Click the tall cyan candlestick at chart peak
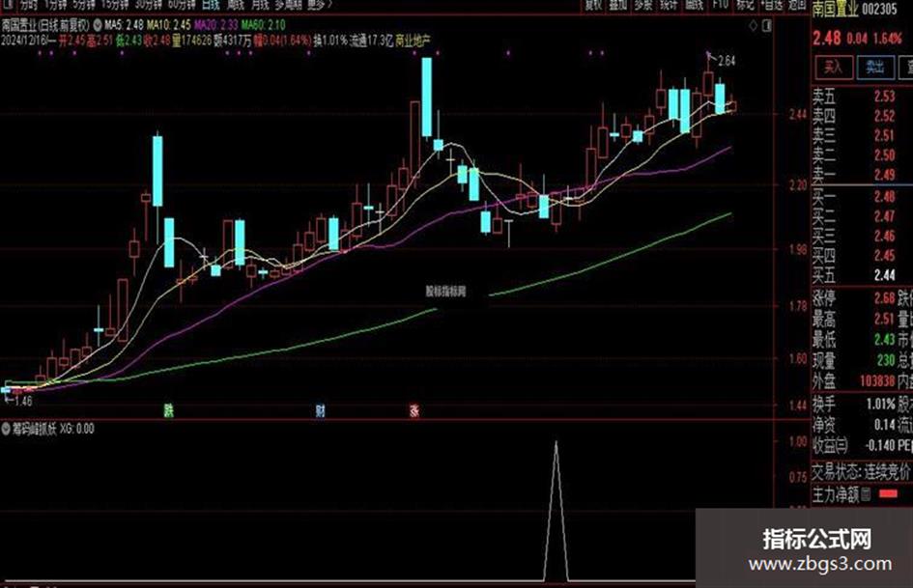 [x=427, y=97]
